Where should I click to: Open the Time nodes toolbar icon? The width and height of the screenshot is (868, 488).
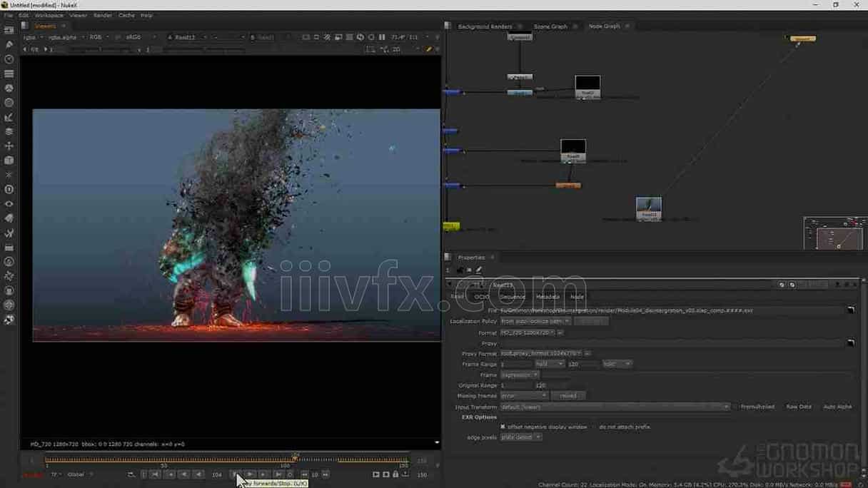(x=9, y=59)
